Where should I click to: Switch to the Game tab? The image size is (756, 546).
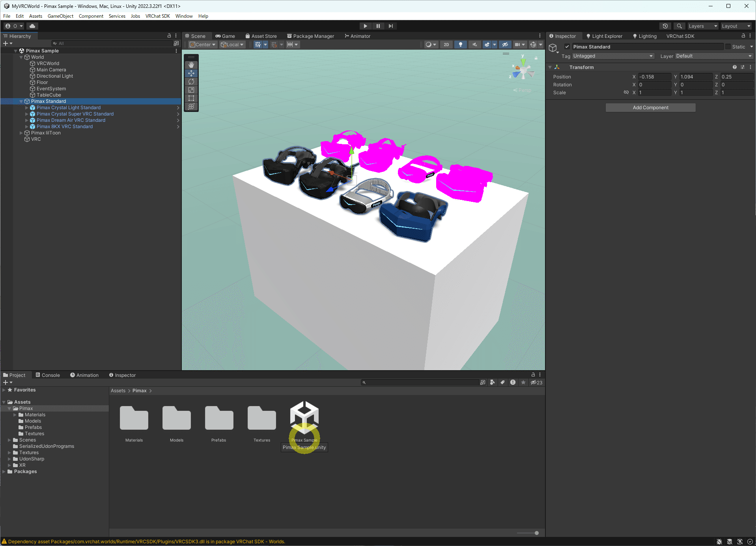pos(225,36)
